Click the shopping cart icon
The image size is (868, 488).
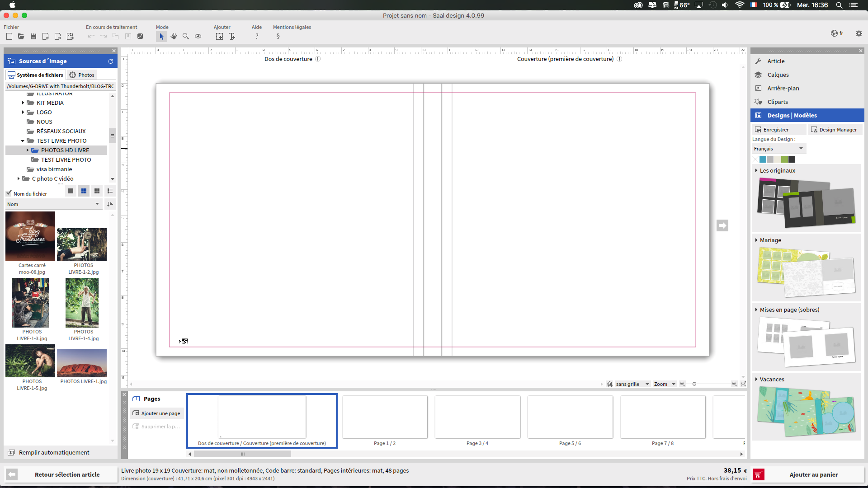(759, 474)
